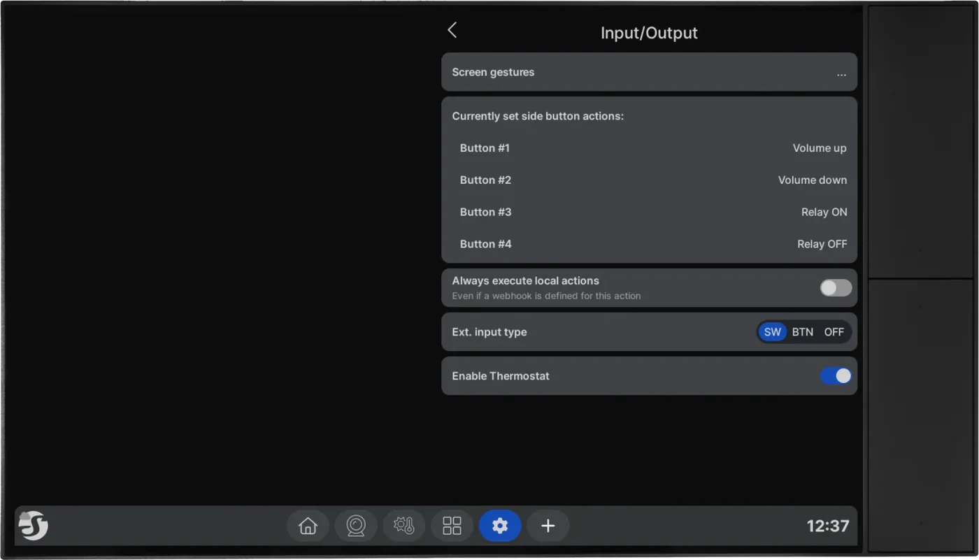Click the Volume down action value

[813, 180]
